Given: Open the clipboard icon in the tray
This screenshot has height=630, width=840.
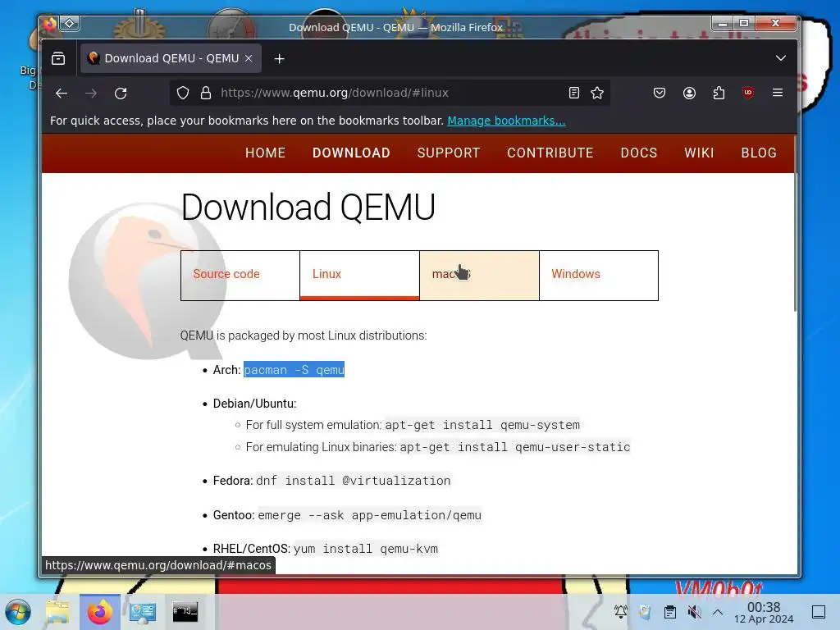Looking at the screenshot, I should [x=669, y=612].
